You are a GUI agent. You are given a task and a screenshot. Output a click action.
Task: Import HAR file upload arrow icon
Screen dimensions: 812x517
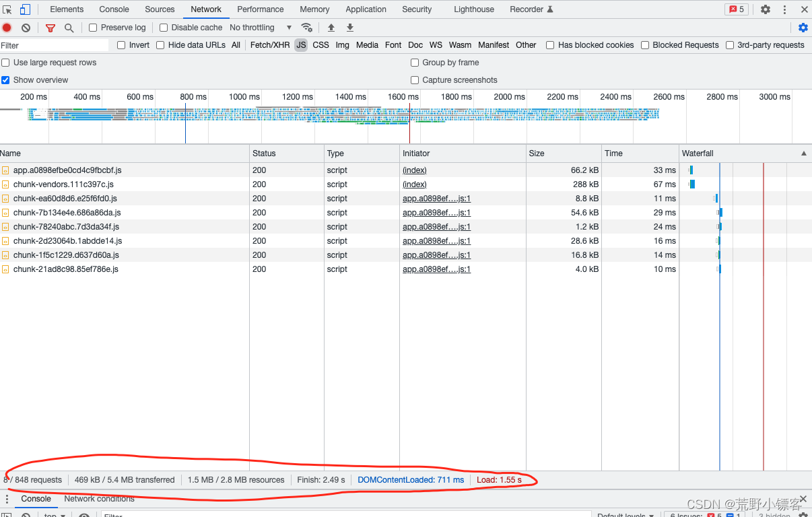[x=331, y=28]
